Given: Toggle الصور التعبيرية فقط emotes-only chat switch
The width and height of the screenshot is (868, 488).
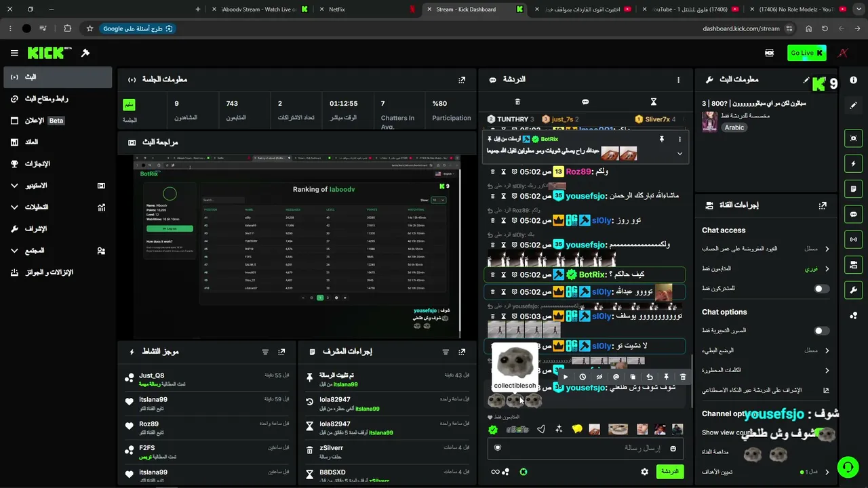Looking at the screenshot, I should click(821, 331).
